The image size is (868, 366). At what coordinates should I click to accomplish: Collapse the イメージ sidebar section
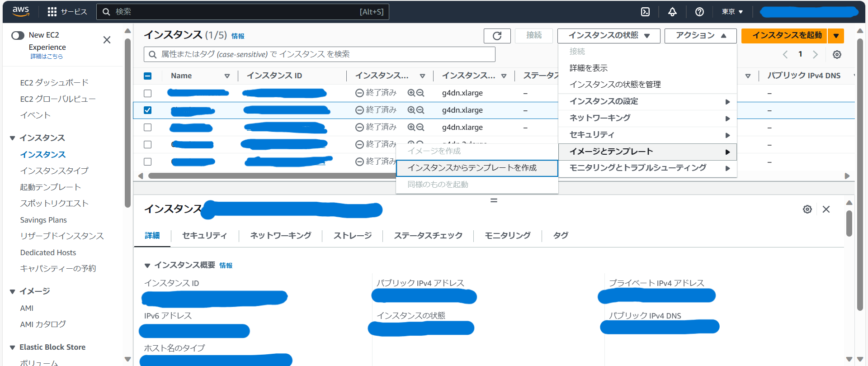[13, 291]
